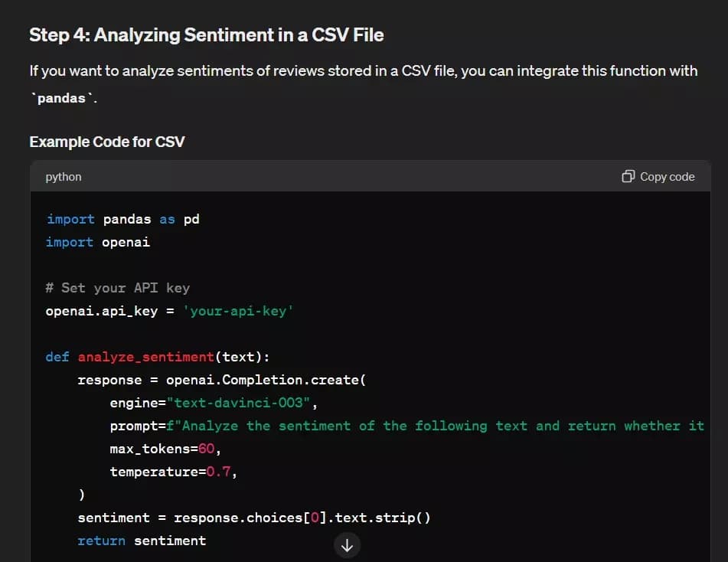The height and width of the screenshot is (562, 728).
Task: Click the 'return sentiment' statement
Action: coord(141,541)
